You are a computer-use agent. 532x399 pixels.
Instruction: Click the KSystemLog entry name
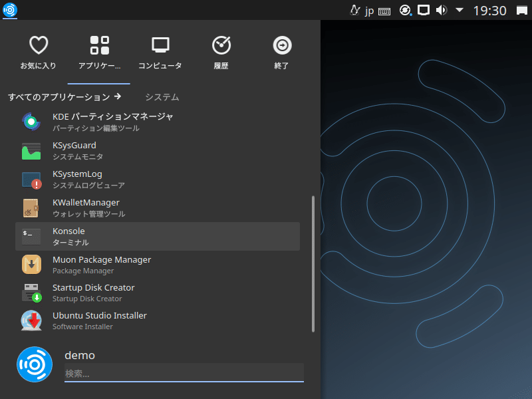pyautogui.click(x=77, y=174)
